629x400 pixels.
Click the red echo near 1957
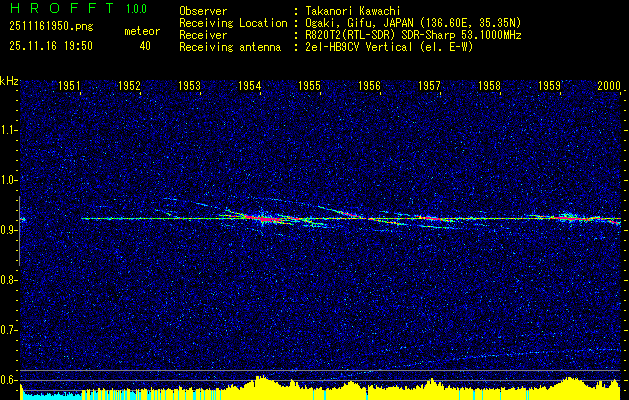coord(431,219)
